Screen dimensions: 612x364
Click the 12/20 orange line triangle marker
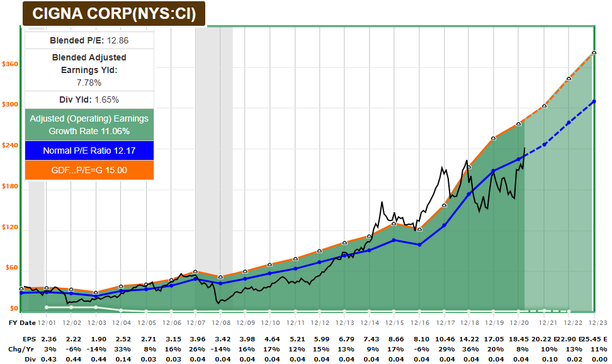tap(519, 124)
